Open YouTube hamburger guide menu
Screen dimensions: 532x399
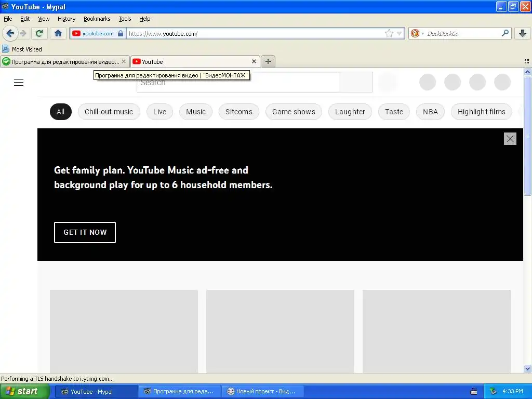pyautogui.click(x=19, y=83)
